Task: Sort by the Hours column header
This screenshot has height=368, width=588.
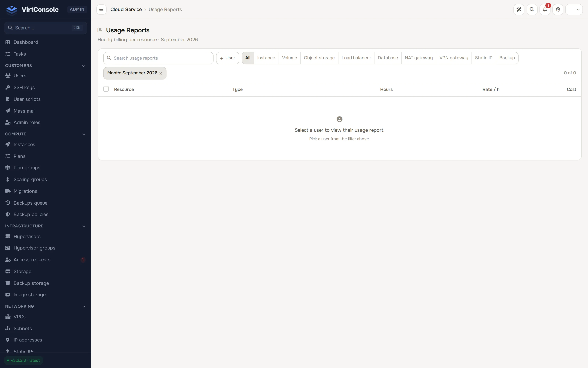Action: [x=386, y=90]
